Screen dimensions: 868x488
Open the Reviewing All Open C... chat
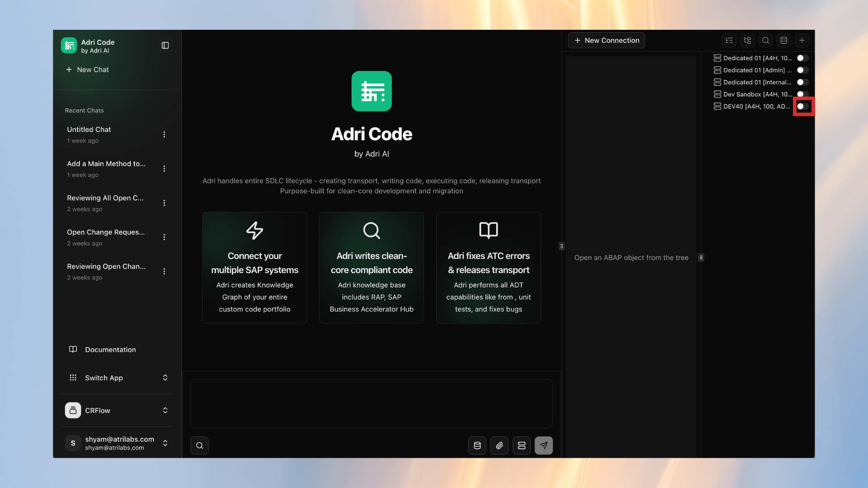tap(106, 202)
